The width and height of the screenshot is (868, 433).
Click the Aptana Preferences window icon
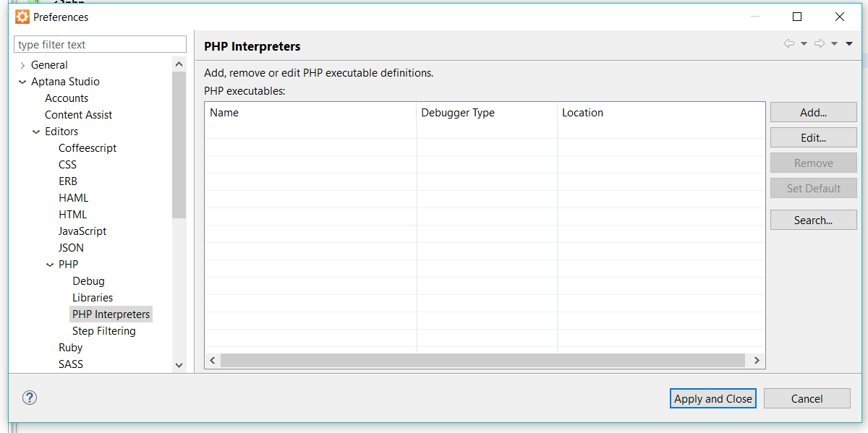click(22, 17)
